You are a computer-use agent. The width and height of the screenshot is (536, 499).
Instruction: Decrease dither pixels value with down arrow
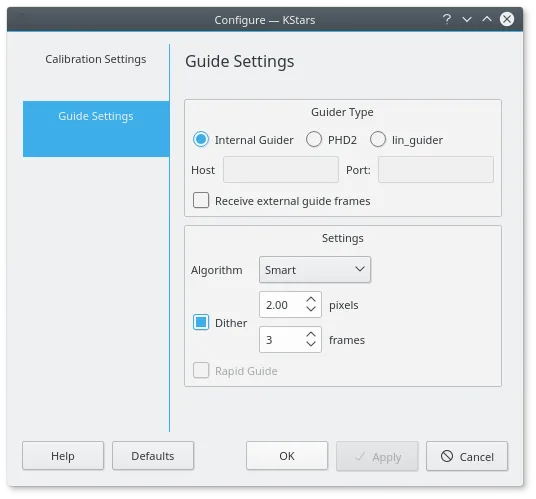(x=311, y=309)
